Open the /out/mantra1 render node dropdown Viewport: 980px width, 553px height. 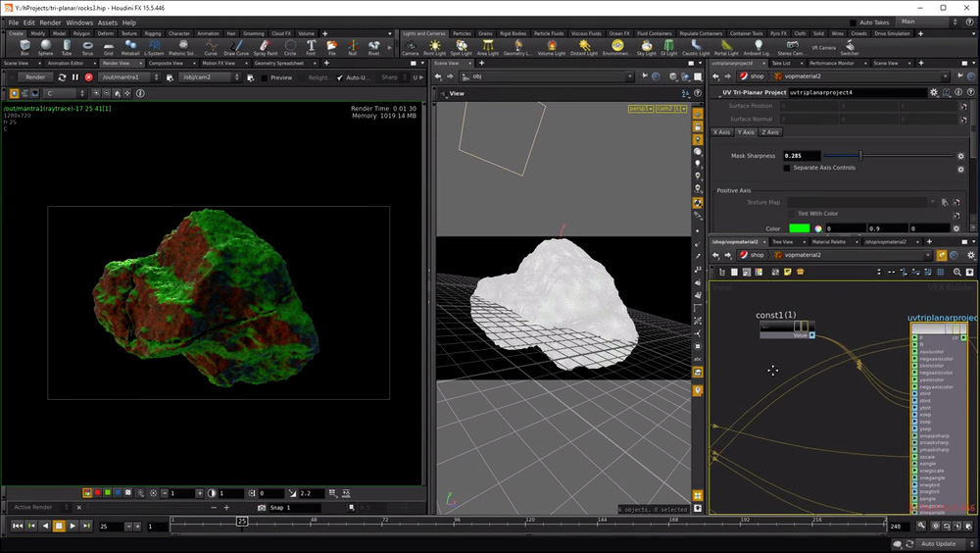(x=130, y=77)
